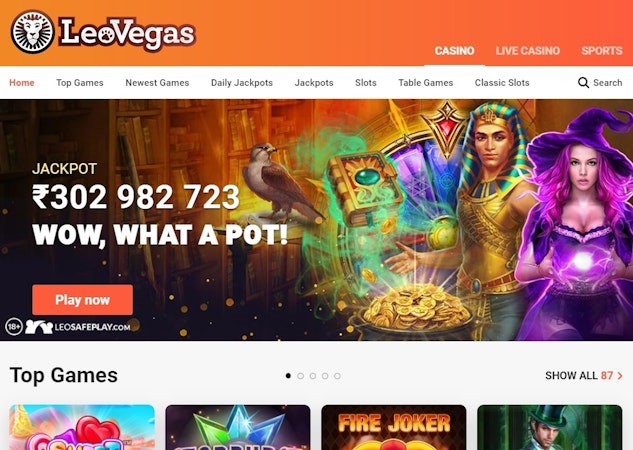Go to second Top Games carousel page
Screen dimensions: 633x450
[x=300, y=376]
